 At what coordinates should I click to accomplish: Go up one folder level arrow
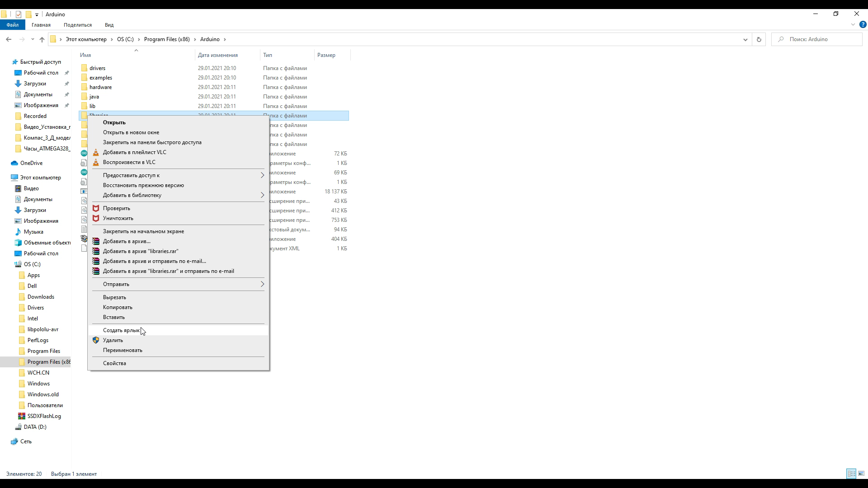pyautogui.click(x=42, y=39)
